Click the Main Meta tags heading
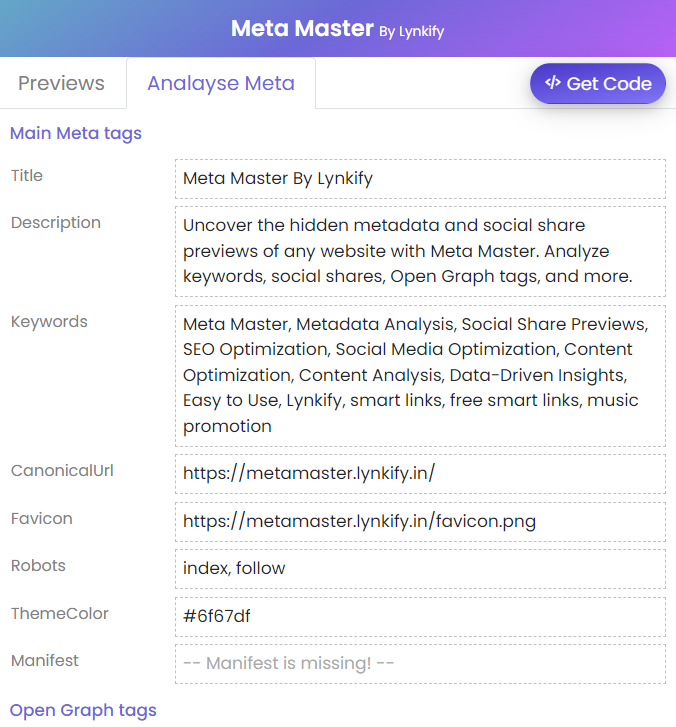The image size is (676, 727). click(76, 133)
